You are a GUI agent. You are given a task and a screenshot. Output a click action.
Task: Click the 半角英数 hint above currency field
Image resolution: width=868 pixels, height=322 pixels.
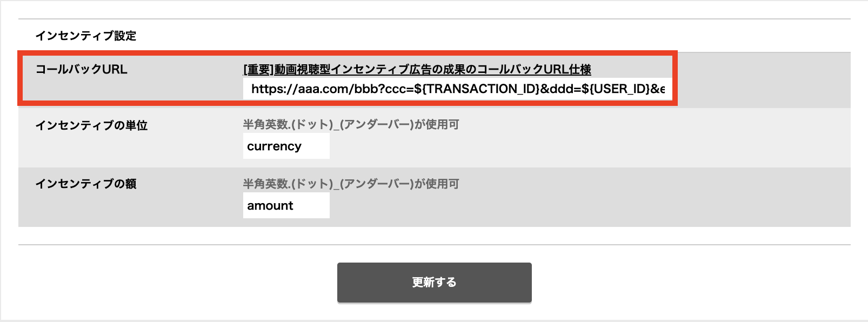click(x=351, y=124)
